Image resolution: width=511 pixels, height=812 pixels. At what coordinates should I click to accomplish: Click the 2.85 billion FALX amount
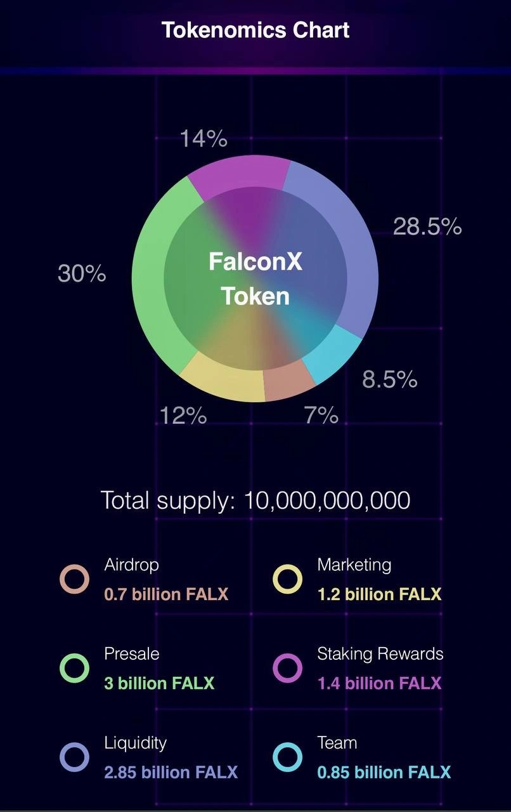(171, 772)
